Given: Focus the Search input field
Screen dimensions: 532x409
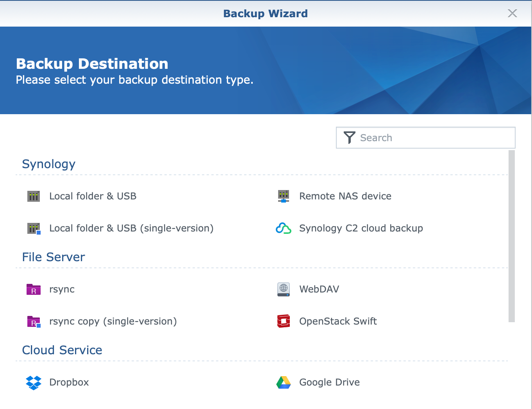Looking at the screenshot, I should [x=426, y=138].
